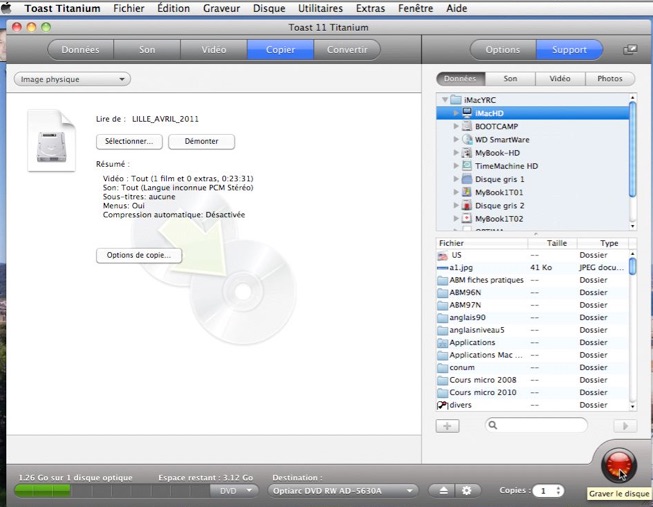The height and width of the screenshot is (507, 653).
Task: Toggle the Support panel button
Action: pyautogui.click(x=569, y=50)
